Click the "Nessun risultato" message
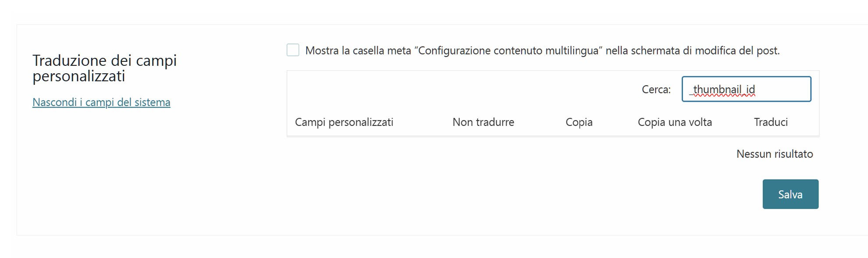 pos(774,154)
